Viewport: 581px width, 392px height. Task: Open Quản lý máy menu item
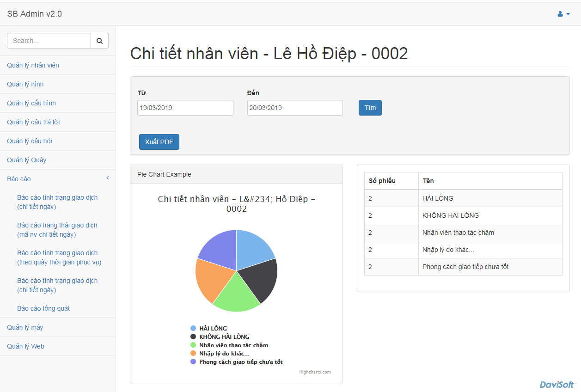[x=25, y=327]
